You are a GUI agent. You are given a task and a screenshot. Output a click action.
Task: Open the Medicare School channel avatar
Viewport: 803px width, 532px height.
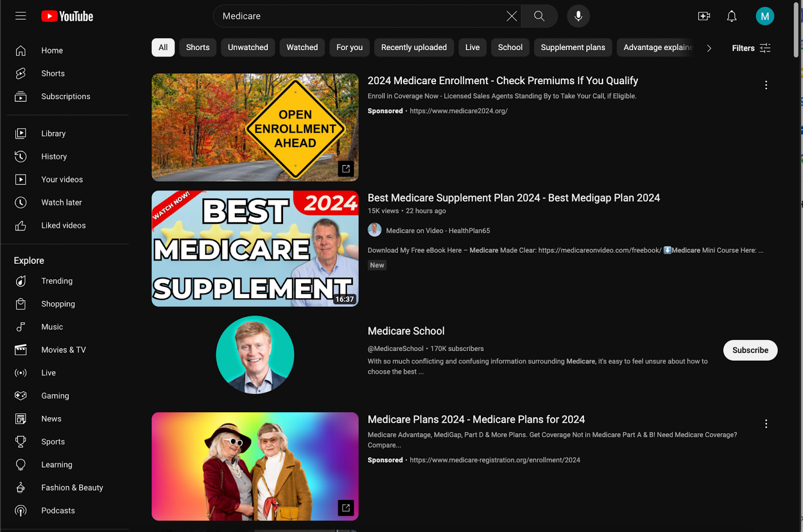(x=255, y=354)
